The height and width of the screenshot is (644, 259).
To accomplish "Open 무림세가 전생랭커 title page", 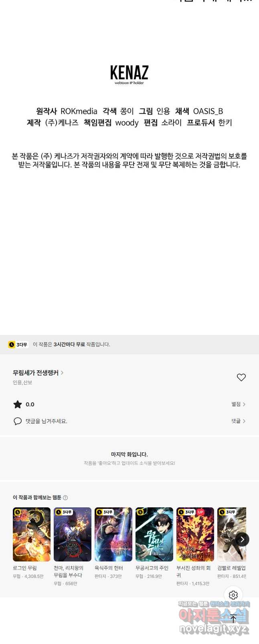I will click(x=36, y=373).
